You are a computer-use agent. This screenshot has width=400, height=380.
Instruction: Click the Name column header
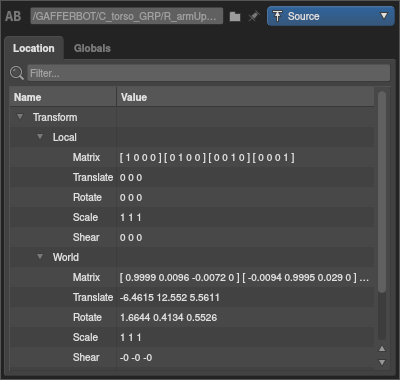click(x=63, y=97)
